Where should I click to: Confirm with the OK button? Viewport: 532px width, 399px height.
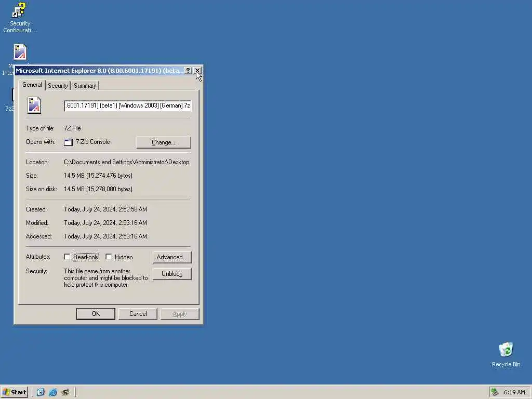[x=96, y=314]
